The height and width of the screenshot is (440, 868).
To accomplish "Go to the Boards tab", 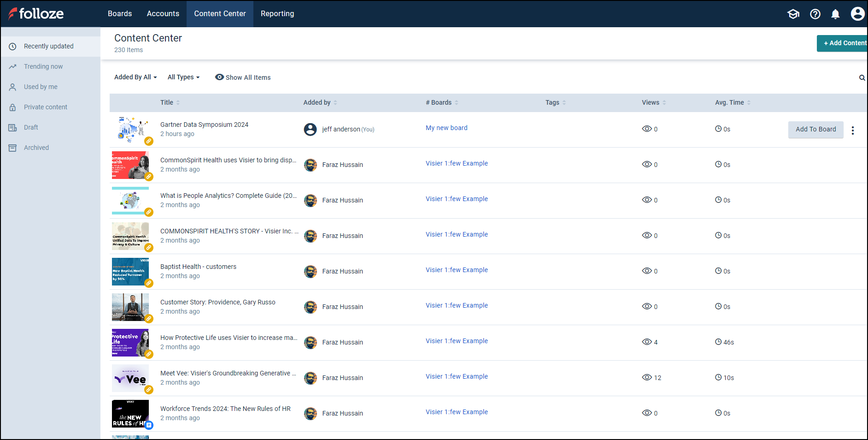I will [120, 14].
